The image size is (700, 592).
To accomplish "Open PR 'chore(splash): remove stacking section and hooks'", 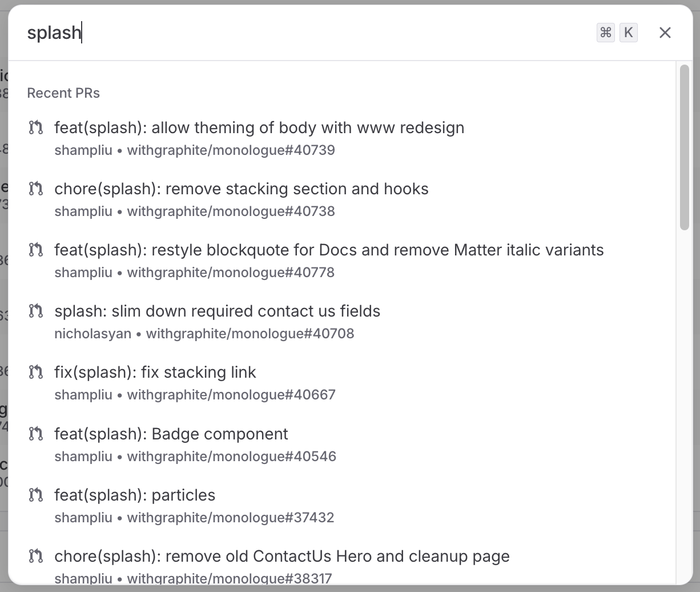I will coord(242,189).
